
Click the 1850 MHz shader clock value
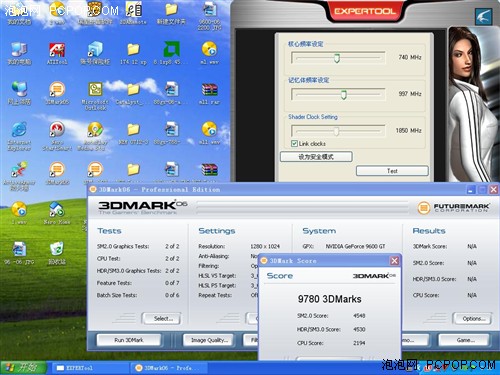(408, 131)
